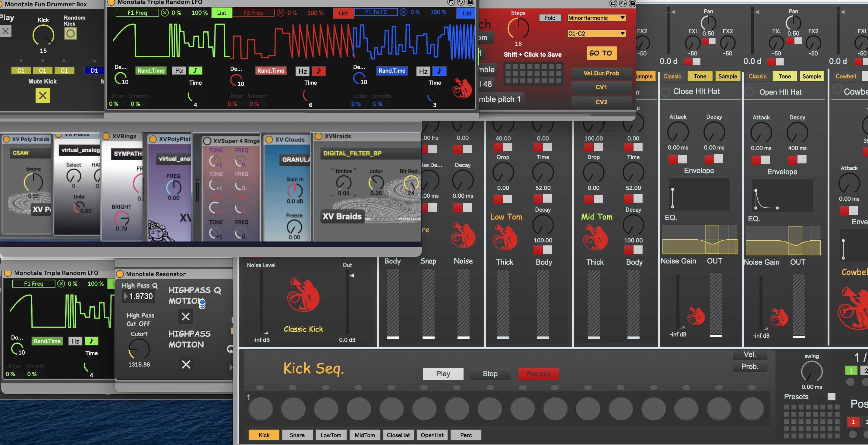Toggle the Close Hit Hat enable circle
868x445 pixels.
pos(665,92)
